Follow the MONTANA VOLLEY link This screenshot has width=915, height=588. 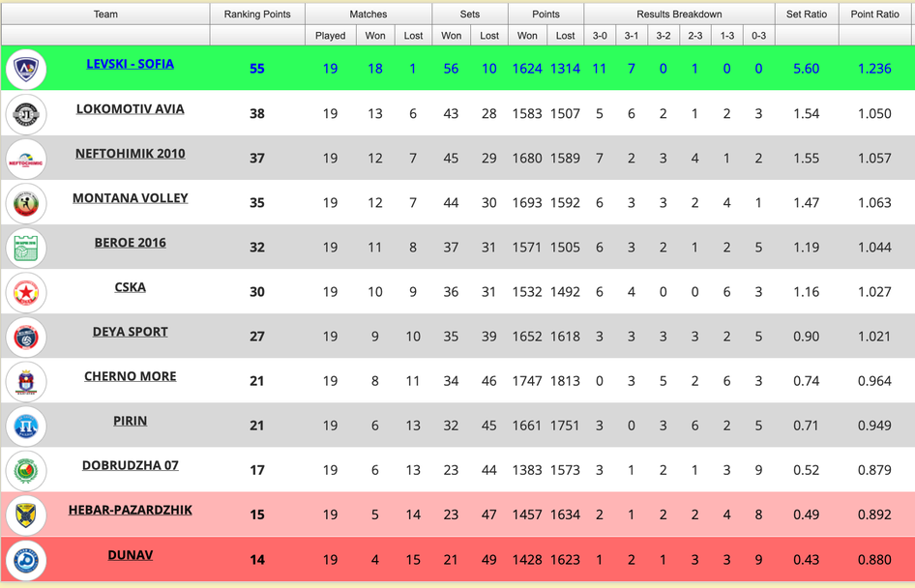[x=131, y=197]
